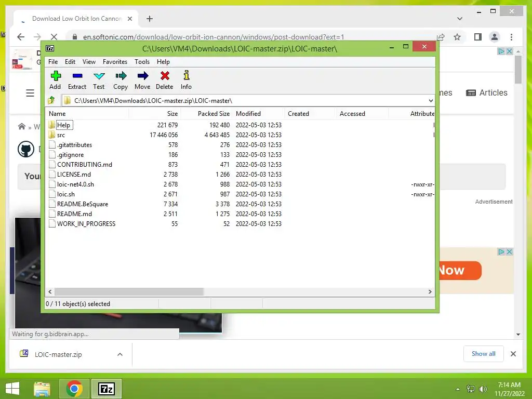Click the horizontal scrollbar thumb in file list
The width and height of the screenshot is (532, 399).
129,291
